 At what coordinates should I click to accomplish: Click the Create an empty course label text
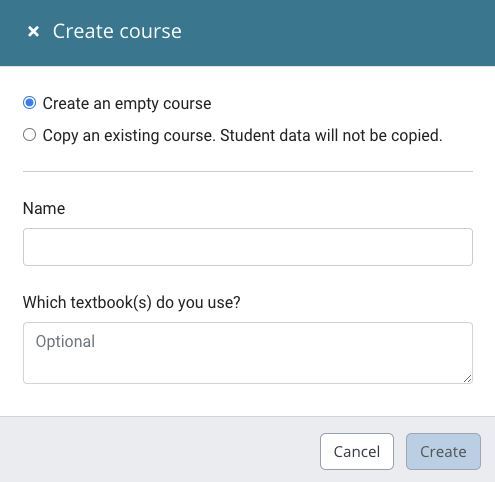click(x=127, y=103)
